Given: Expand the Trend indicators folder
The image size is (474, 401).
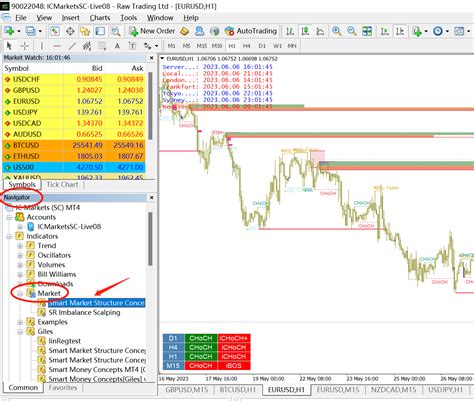Looking at the screenshot, I should pos(20,246).
